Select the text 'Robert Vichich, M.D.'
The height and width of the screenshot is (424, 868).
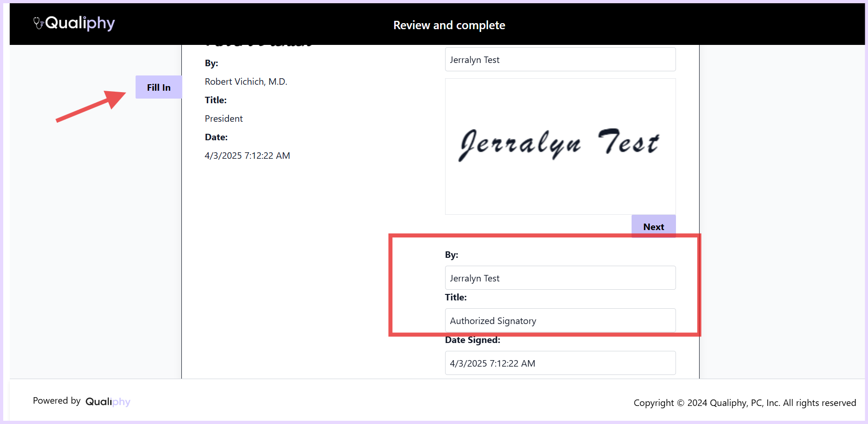point(246,81)
